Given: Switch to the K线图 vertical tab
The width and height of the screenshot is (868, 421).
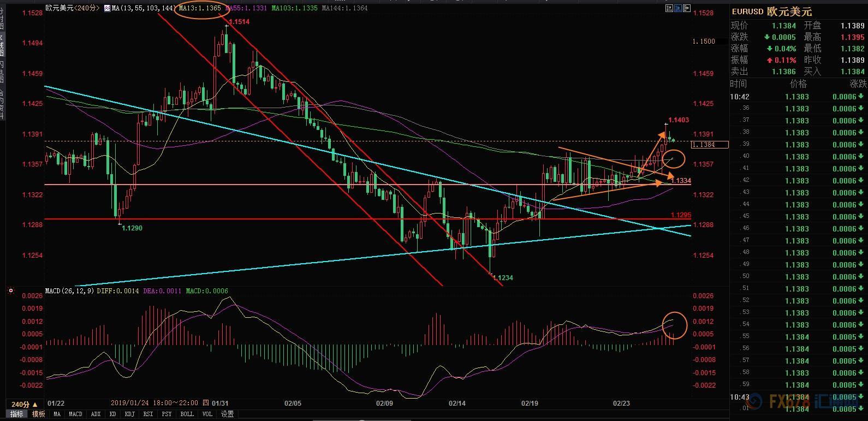Looking at the screenshot, I should click(2, 45).
